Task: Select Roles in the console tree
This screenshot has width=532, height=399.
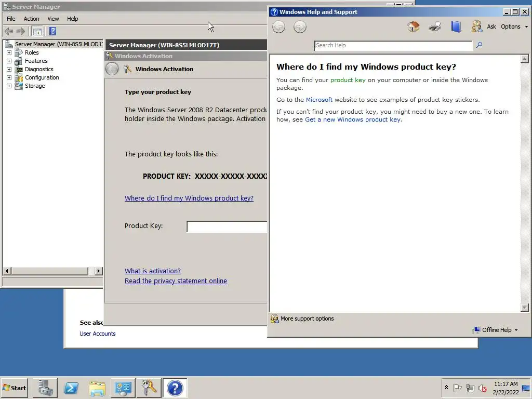Action: tap(32, 52)
